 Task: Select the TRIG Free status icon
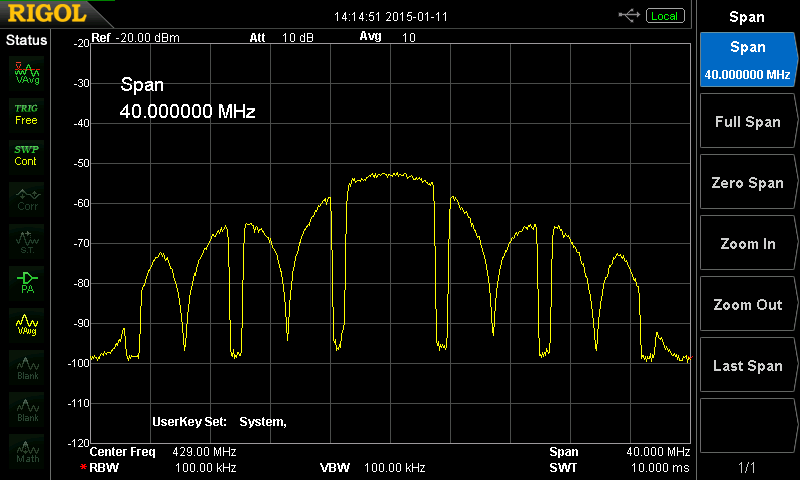(26, 113)
